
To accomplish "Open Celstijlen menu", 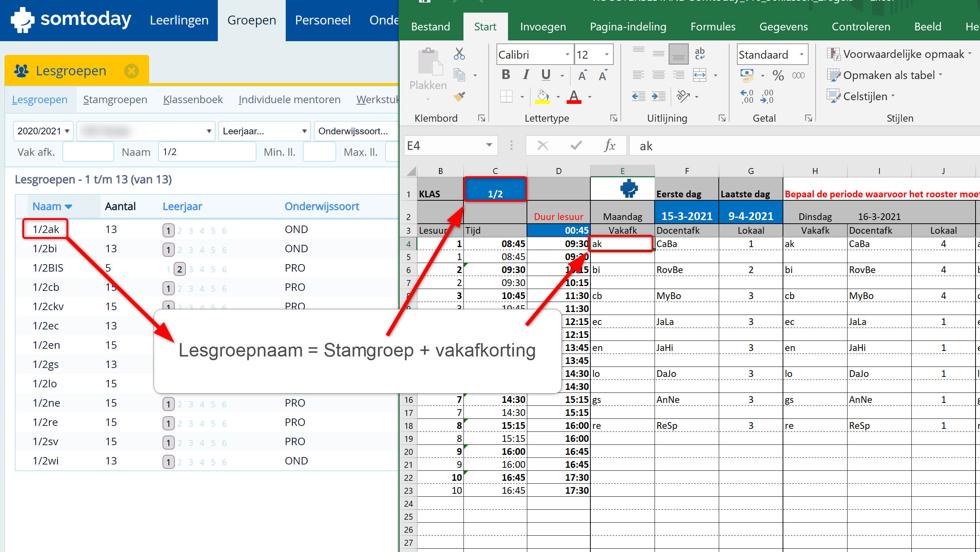I will point(861,96).
